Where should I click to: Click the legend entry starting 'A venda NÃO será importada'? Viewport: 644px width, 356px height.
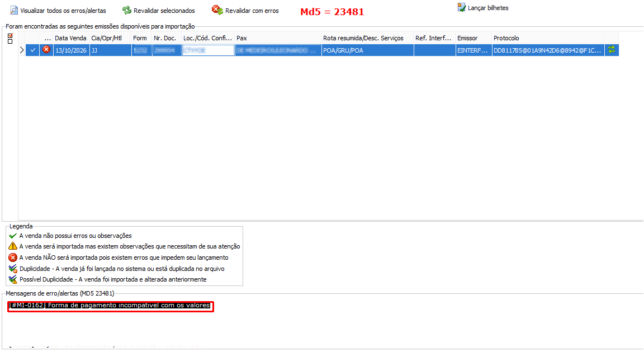point(124,257)
